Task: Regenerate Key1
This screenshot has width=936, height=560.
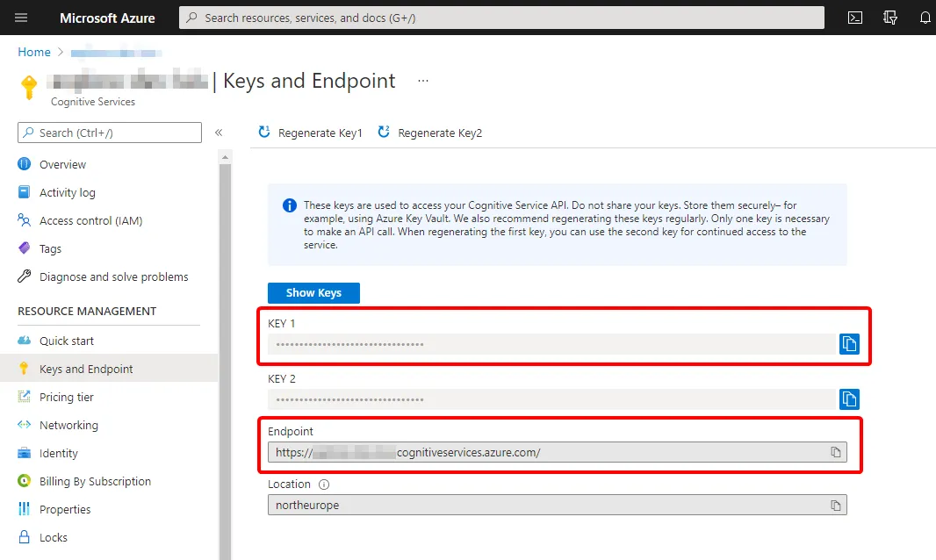Action: click(310, 133)
